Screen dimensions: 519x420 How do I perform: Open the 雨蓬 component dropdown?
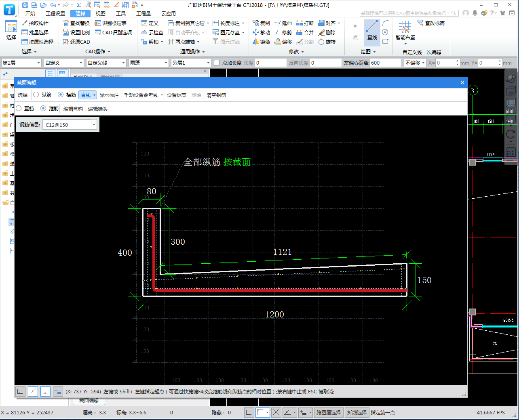[149, 63]
